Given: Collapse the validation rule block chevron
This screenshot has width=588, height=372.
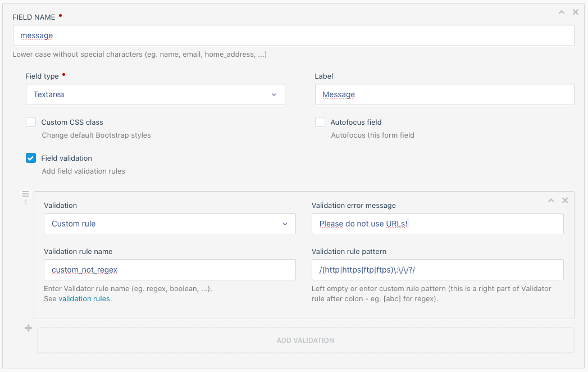Looking at the screenshot, I should click(551, 201).
